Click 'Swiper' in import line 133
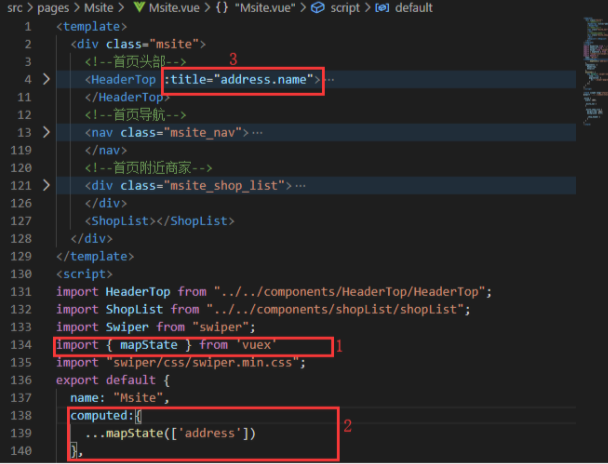The height and width of the screenshot is (464, 608). 127,327
